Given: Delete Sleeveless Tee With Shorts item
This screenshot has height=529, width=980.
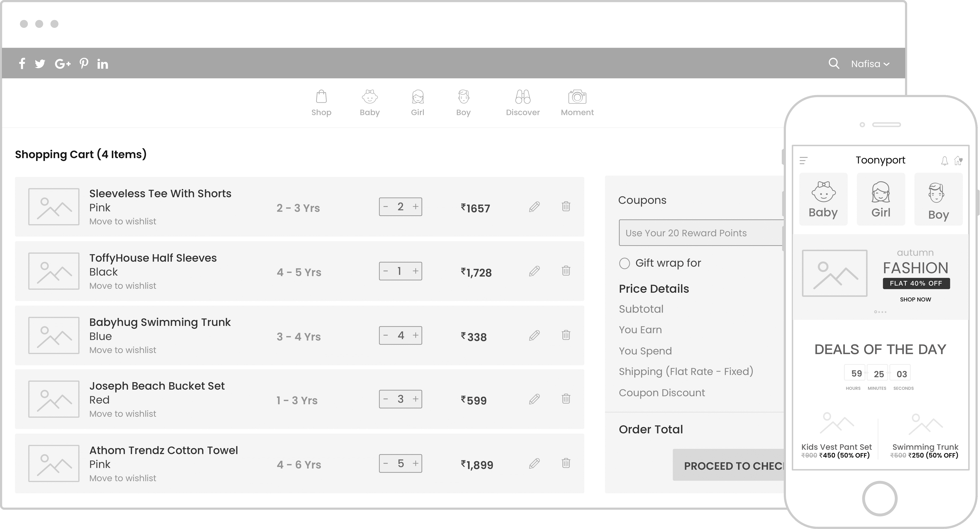Looking at the screenshot, I should [566, 206].
